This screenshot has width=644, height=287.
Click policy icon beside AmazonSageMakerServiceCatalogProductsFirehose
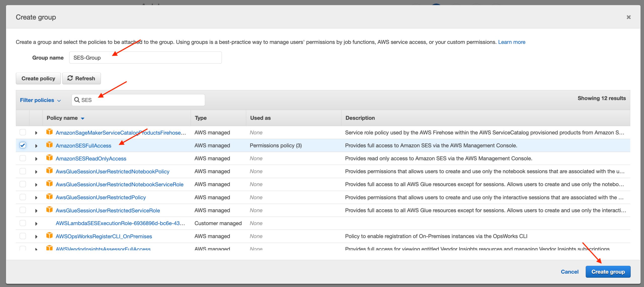click(50, 132)
